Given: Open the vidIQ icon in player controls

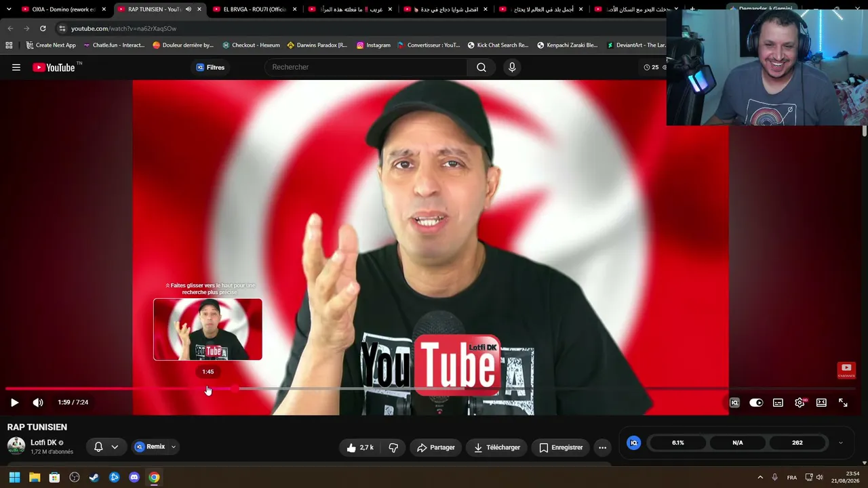Looking at the screenshot, I should [x=734, y=403].
